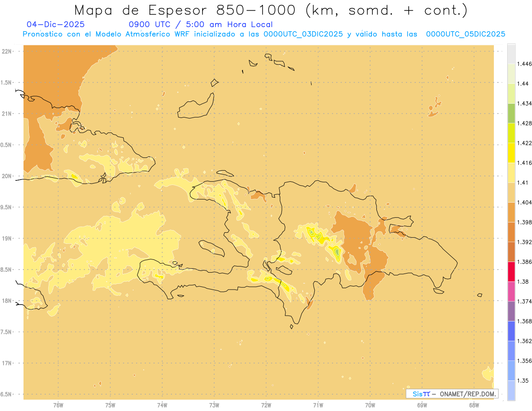Select the legend value '1.374'
This screenshot has height=411, width=532.
(524, 301)
